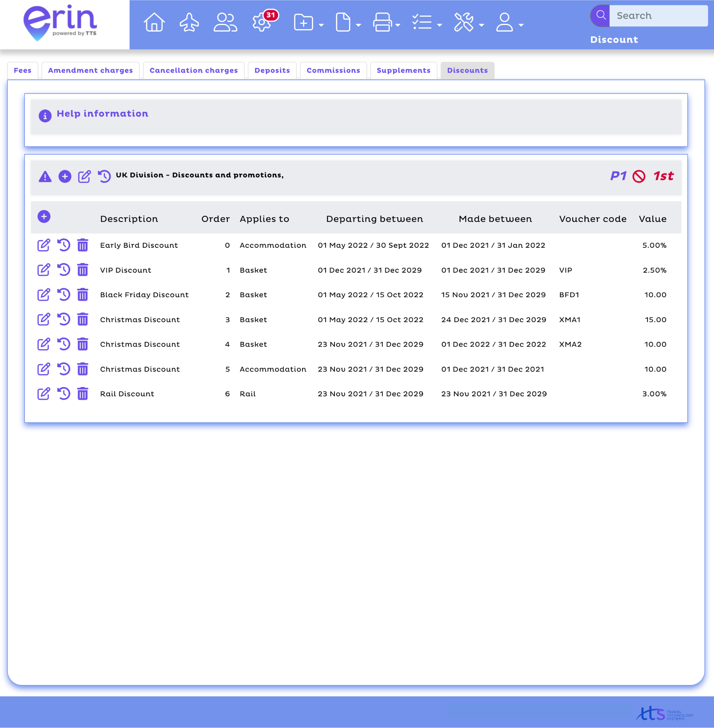Expand the new folder dropdown menu
This screenshot has height=728, width=714.
(308, 23)
